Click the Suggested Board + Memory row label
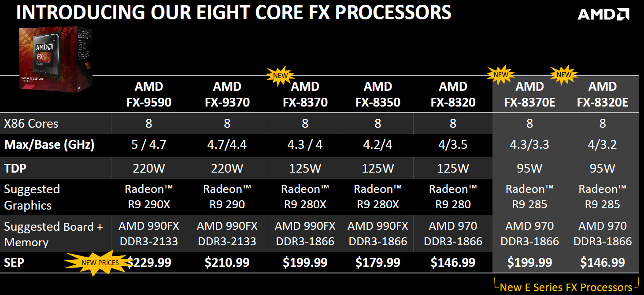 (x=53, y=234)
